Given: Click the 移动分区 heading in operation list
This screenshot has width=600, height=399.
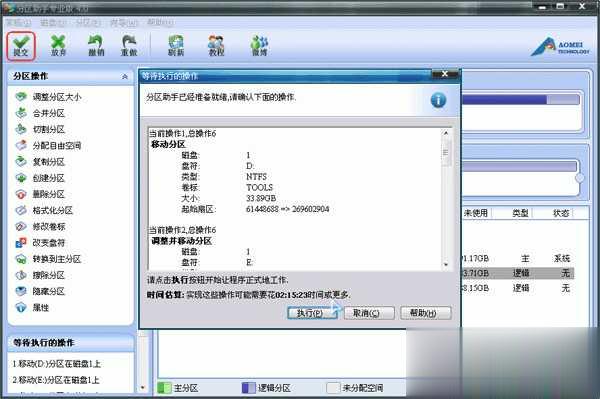Looking at the screenshot, I should 168,144.
